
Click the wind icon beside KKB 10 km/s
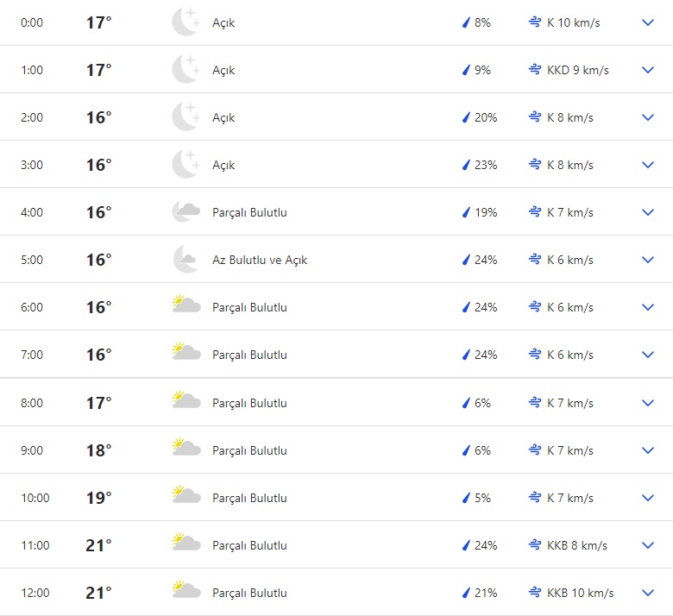[x=535, y=593]
